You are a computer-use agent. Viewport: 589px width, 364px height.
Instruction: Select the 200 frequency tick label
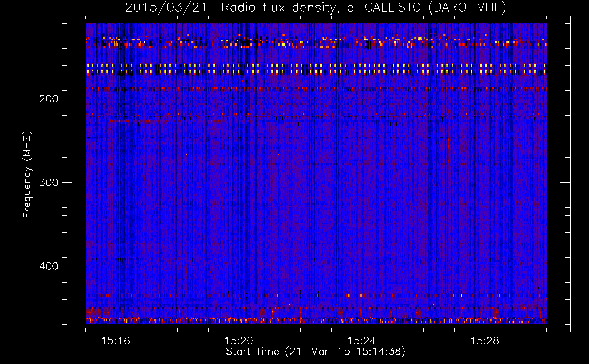click(x=49, y=99)
